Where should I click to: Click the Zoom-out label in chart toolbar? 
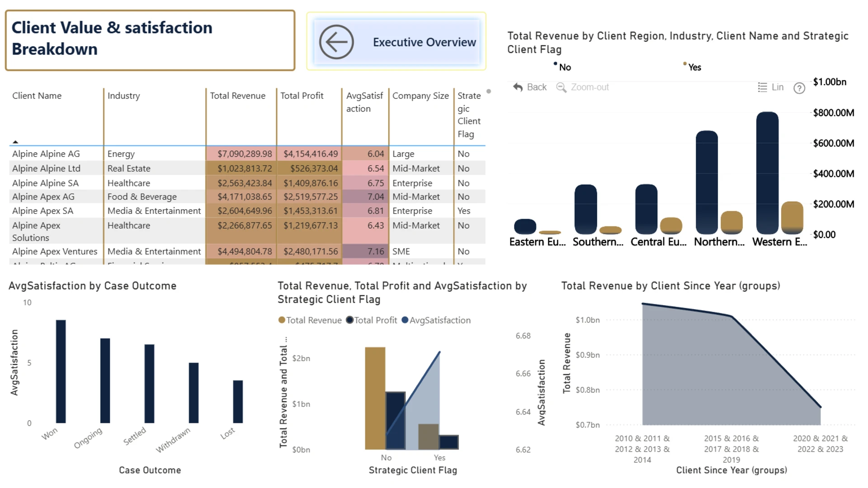pyautogui.click(x=590, y=87)
